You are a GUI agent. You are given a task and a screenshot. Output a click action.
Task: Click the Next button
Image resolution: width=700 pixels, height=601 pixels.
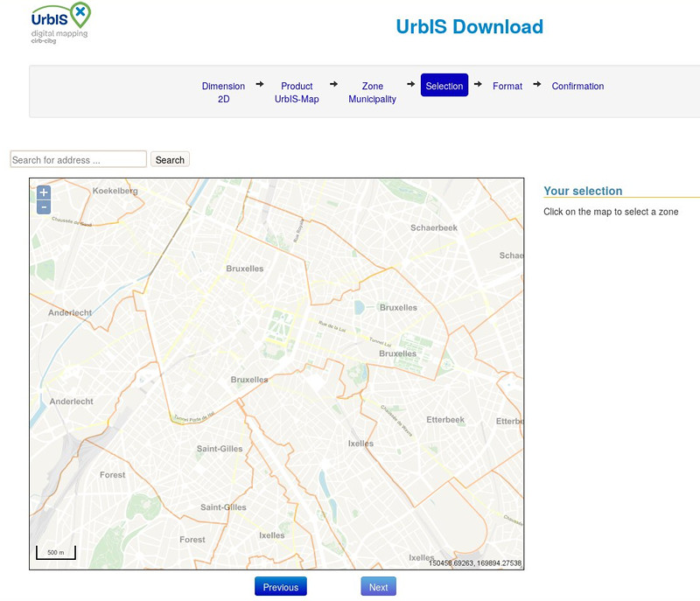[379, 587]
